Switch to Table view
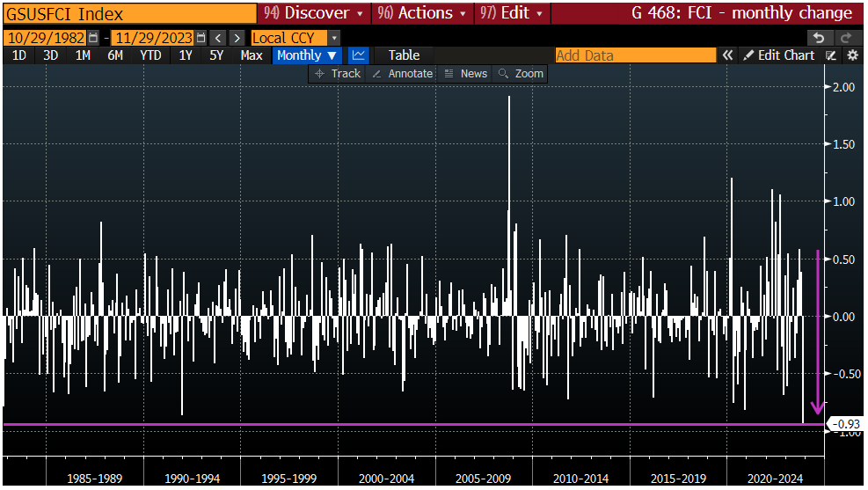 pyautogui.click(x=404, y=55)
